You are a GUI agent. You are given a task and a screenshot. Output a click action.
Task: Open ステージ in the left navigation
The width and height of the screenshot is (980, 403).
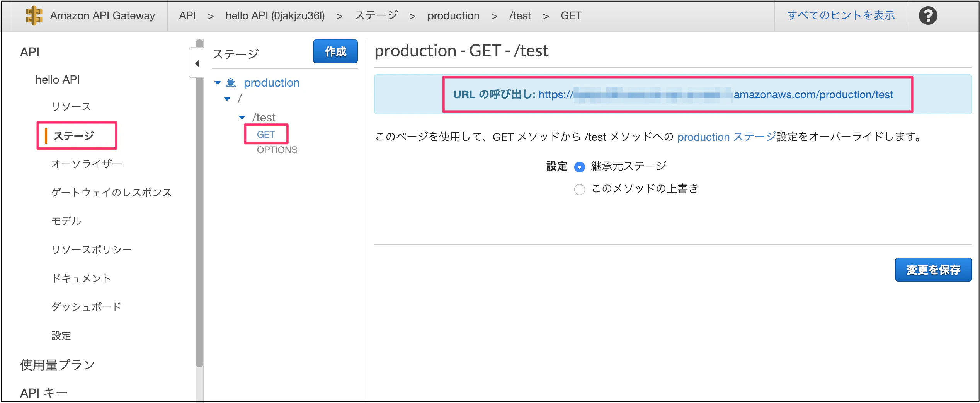click(74, 136)
